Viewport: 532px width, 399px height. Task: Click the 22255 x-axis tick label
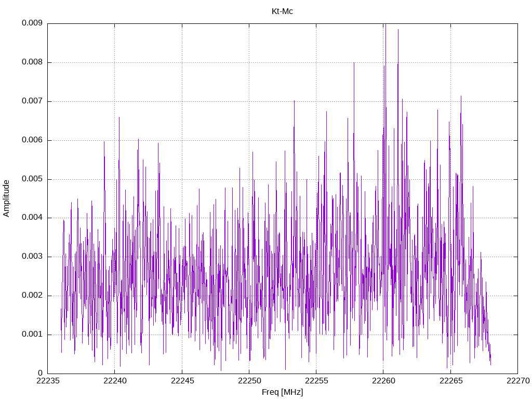point(316,381)
